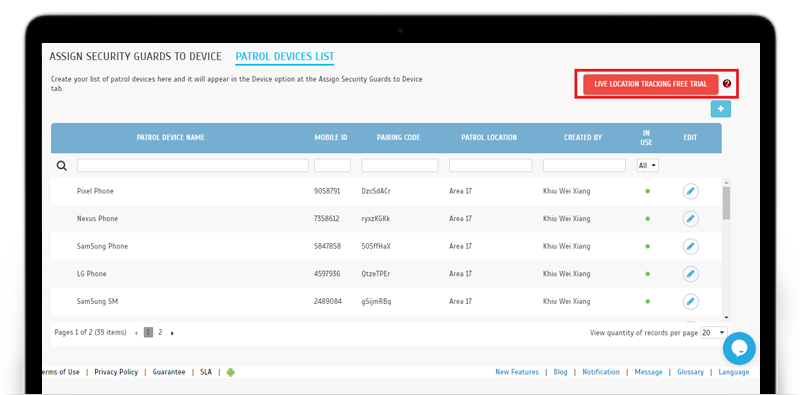Screen dimensions: 800x395
Task: Click in-use green dot for LG Phone
Action: pos(647,274)
